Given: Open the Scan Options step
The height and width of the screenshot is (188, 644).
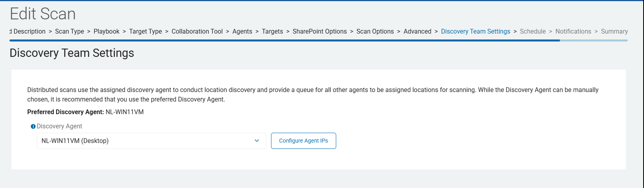Looking at the screenshot, I should coord(375,31).
